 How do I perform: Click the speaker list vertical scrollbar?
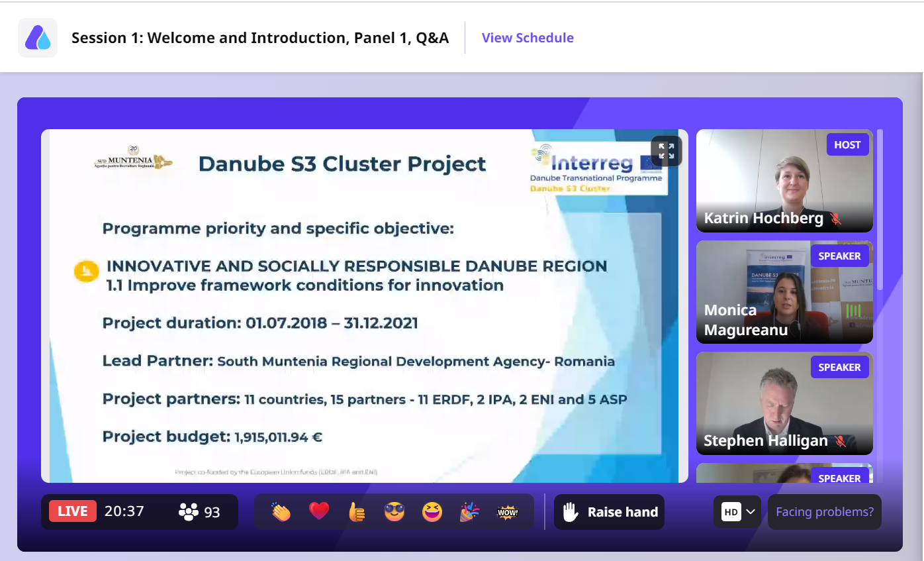(880, 209)
